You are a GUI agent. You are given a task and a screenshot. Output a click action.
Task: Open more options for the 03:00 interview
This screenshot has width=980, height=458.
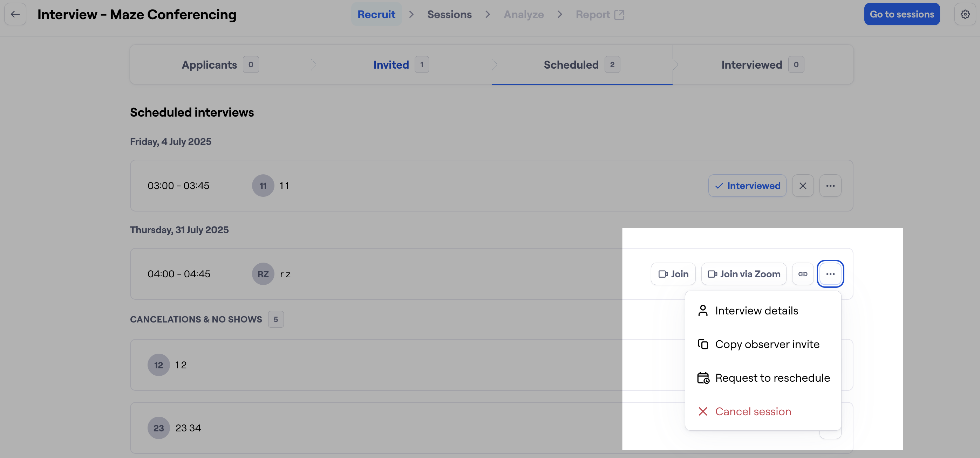[830, 186]
